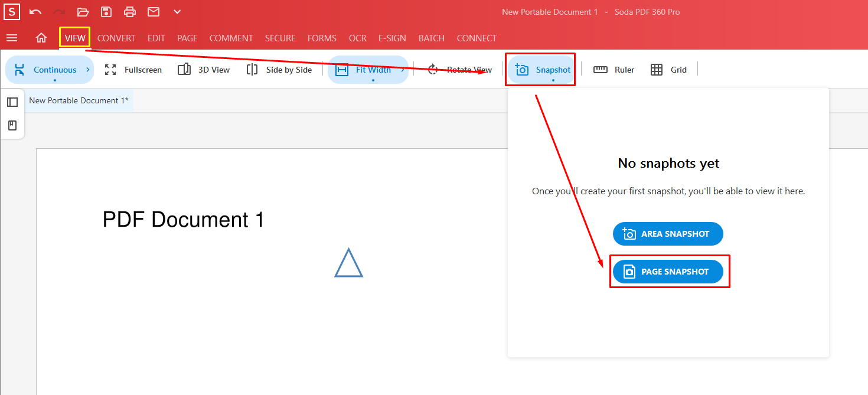Open the hamburger main menu
Viewport: 868px width, 395px height.
pos(12,38)
